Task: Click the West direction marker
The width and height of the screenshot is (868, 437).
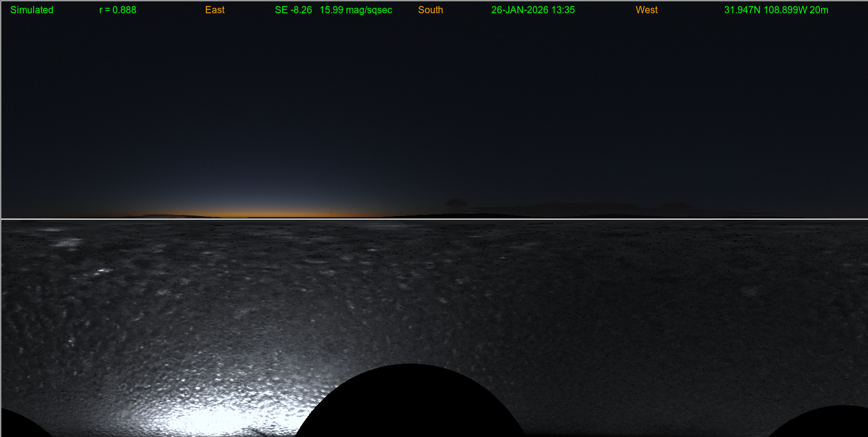Action: pos(647,10)
